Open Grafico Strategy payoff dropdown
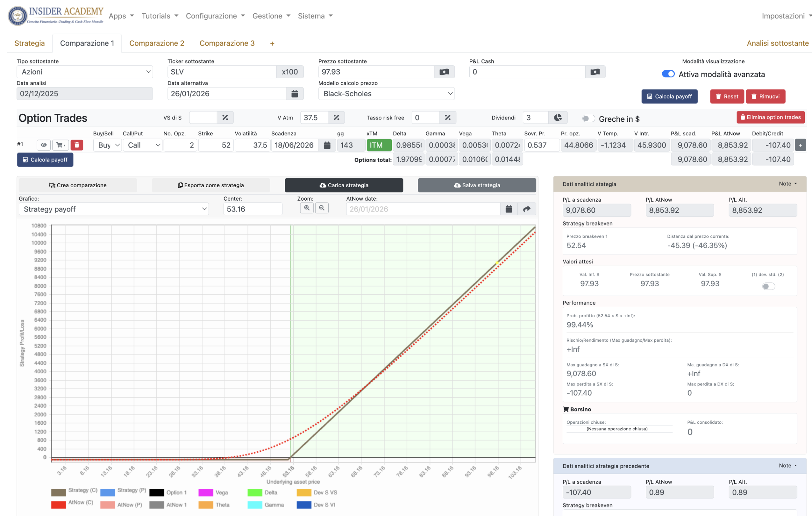 click(x=114, y=209)
